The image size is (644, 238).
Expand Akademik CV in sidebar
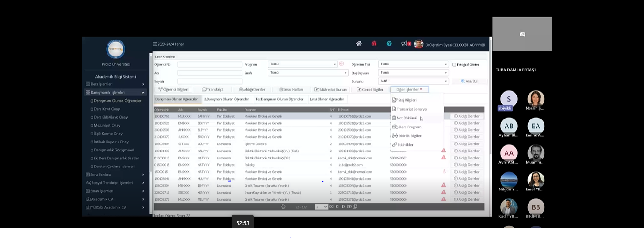pos(115,199)
